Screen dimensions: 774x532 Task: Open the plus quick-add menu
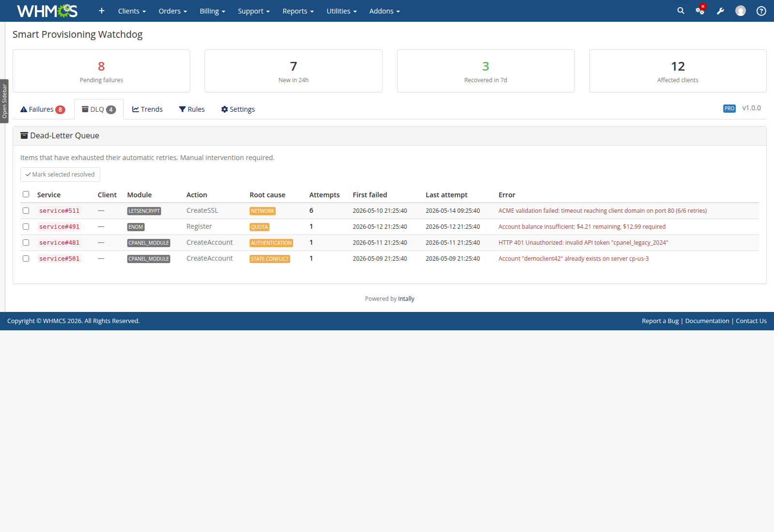102,11
